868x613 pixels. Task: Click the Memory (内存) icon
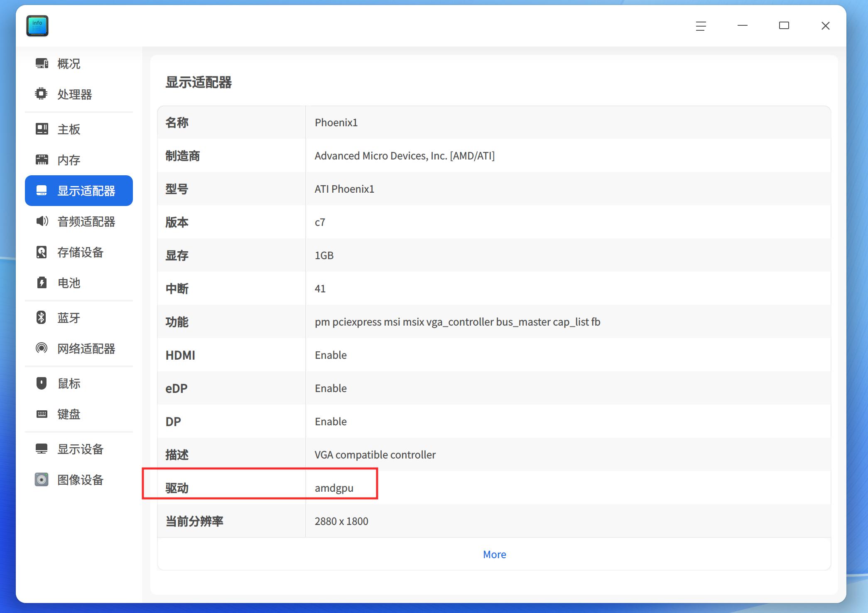(x=42, y=160)
